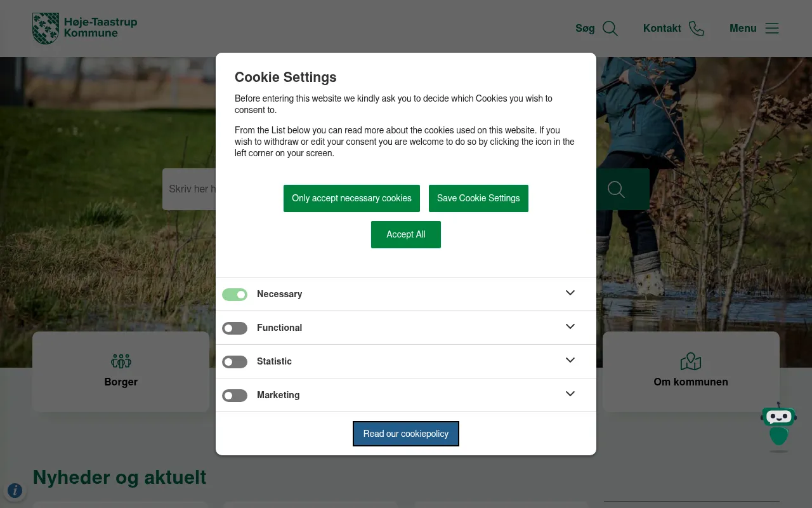Open the Om kommunen card label
Screen dimensions: 812x508
[x=691, y=382]
